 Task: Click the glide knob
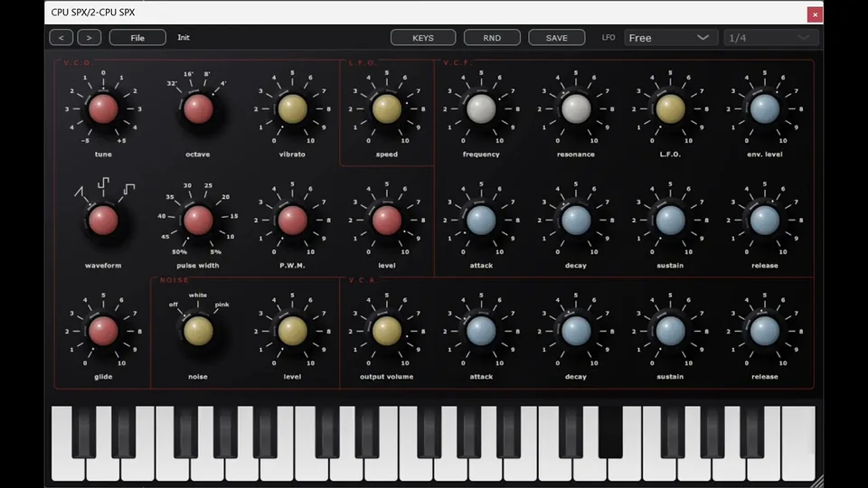[103, 331]
